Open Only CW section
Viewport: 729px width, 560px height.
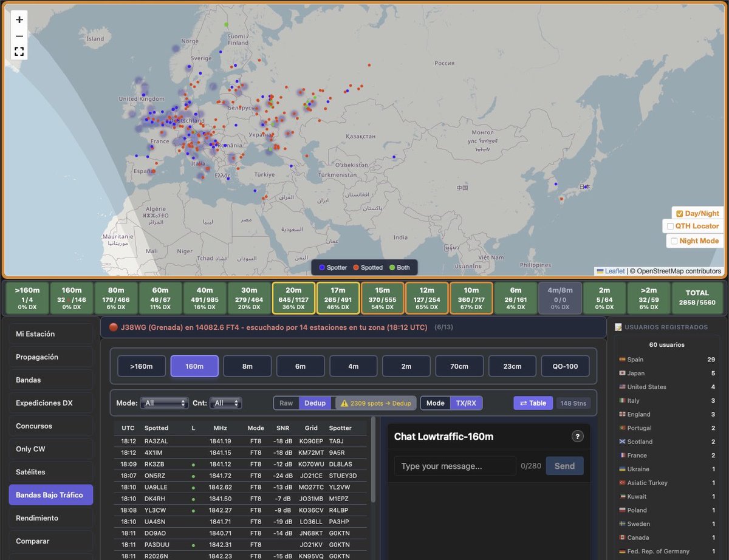(51, 449)
